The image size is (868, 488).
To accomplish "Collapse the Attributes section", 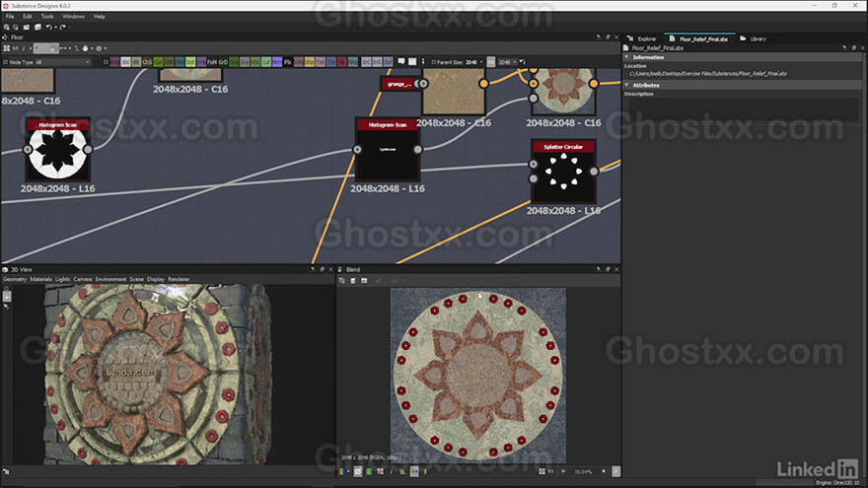I will (x=626, y=85).
